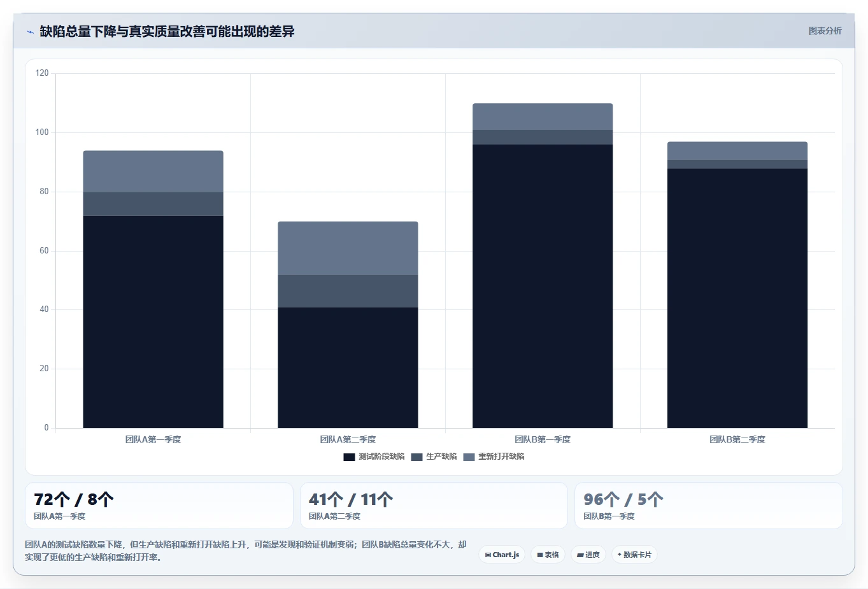868x589 pixels.
Task: Open the 72个 / 8个 data card
Action: coord(159,506)
